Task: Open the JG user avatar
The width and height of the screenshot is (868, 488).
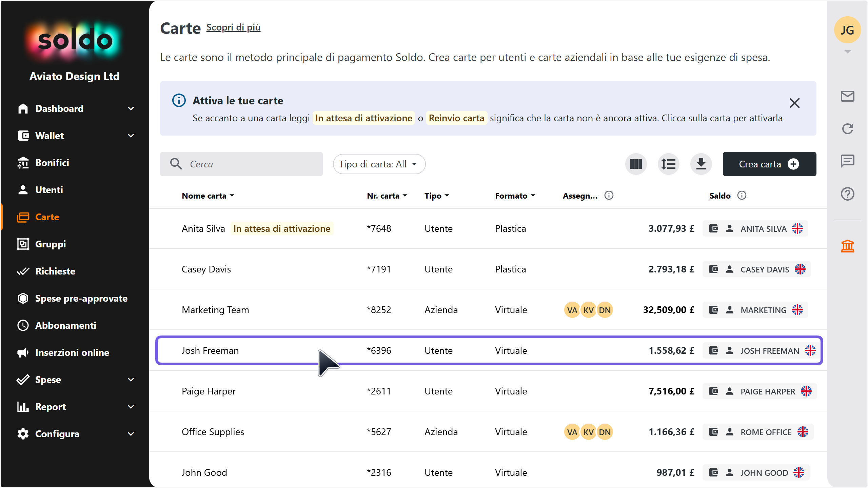Action: (x=847, y=30)
